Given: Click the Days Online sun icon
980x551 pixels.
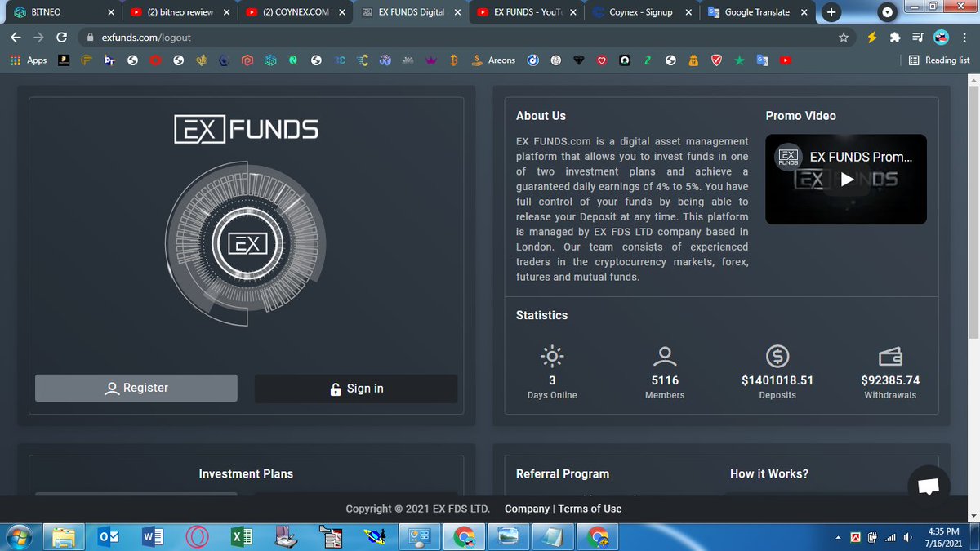Looking at the screenshot, I should tap(552, 356).
